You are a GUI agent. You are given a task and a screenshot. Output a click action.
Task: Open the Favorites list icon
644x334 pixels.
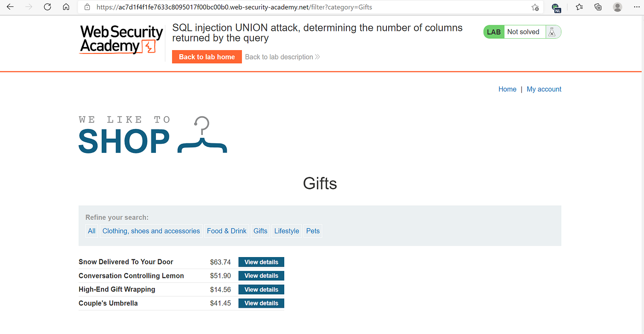pyautogui.click(x=579, y=7)
